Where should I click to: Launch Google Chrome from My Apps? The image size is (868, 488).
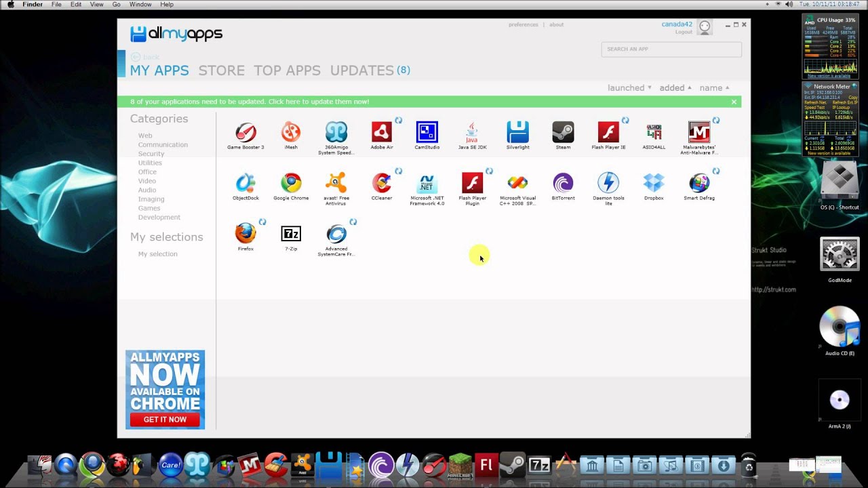tap(291, 183)
